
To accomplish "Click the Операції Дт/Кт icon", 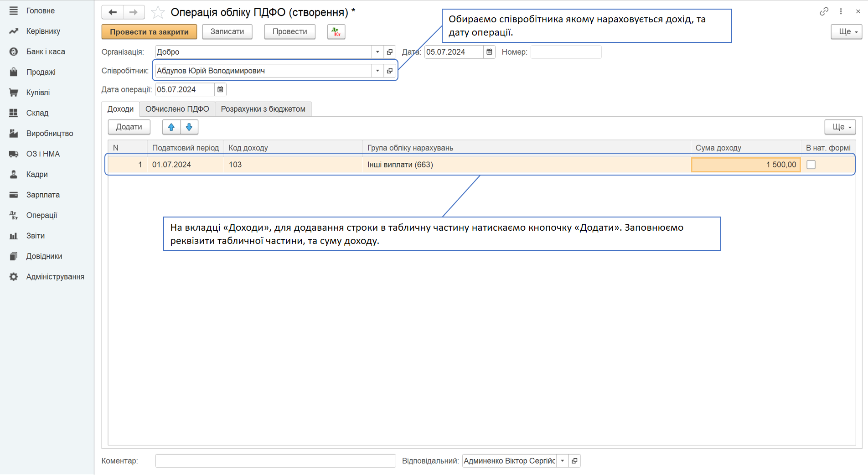I will coord(14,215).
